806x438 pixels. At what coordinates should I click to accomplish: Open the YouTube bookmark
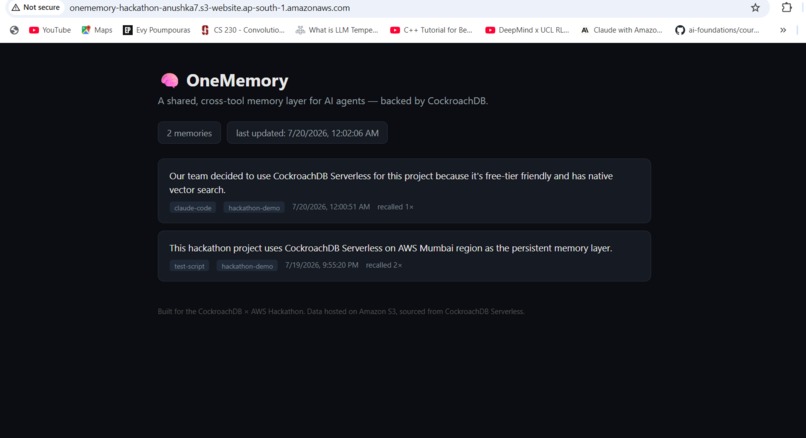tap(50, 30)
